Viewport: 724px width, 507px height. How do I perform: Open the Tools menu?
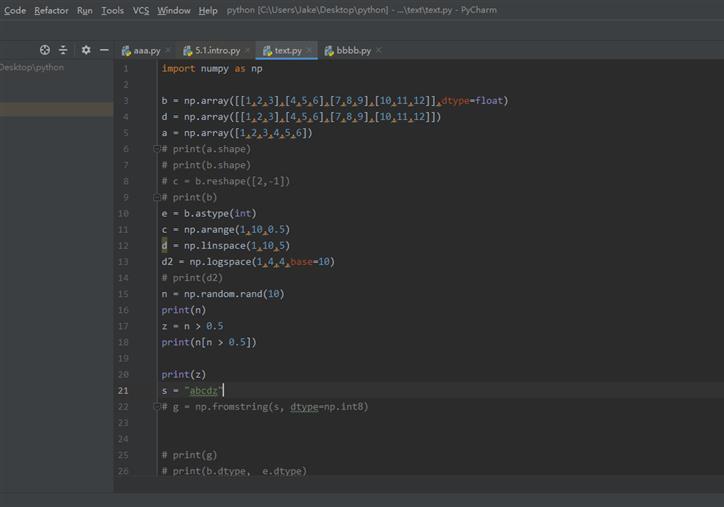113,10
